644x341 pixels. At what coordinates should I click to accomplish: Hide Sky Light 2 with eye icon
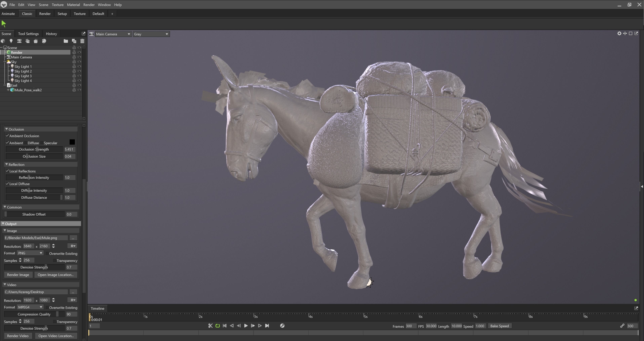pyautogui.click(x=80, y=71)
